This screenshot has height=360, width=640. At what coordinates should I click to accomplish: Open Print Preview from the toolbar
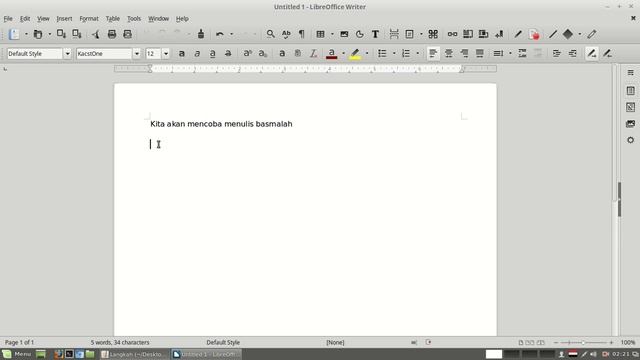tap(127, 34)
